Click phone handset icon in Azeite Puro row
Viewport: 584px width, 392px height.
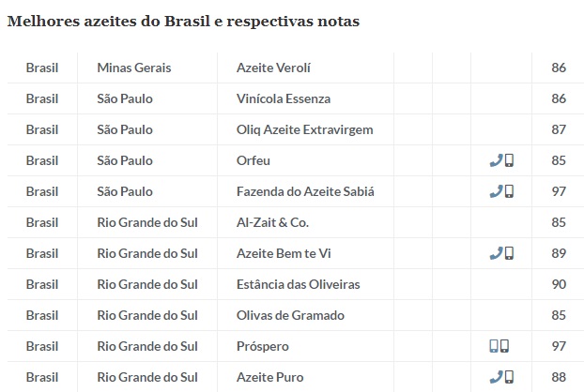496,377
